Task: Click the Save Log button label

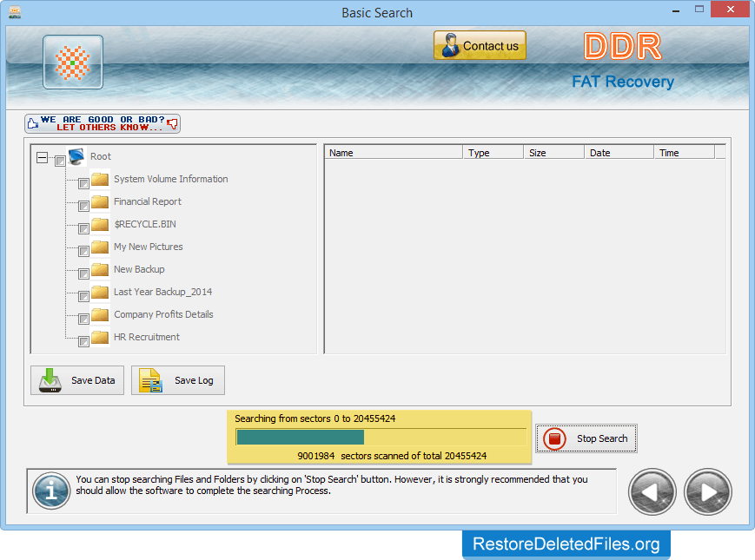Action: pos(194,380)
